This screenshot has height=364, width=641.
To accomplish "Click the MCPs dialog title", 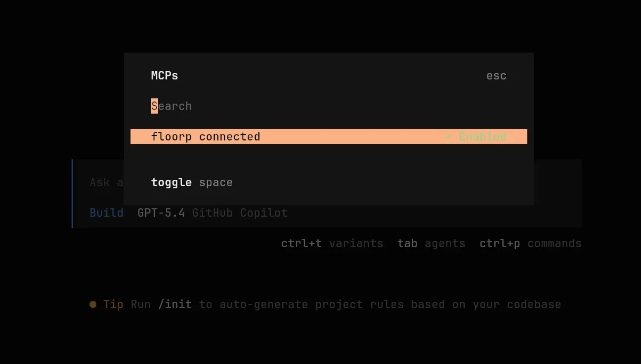I will (165, 76).
